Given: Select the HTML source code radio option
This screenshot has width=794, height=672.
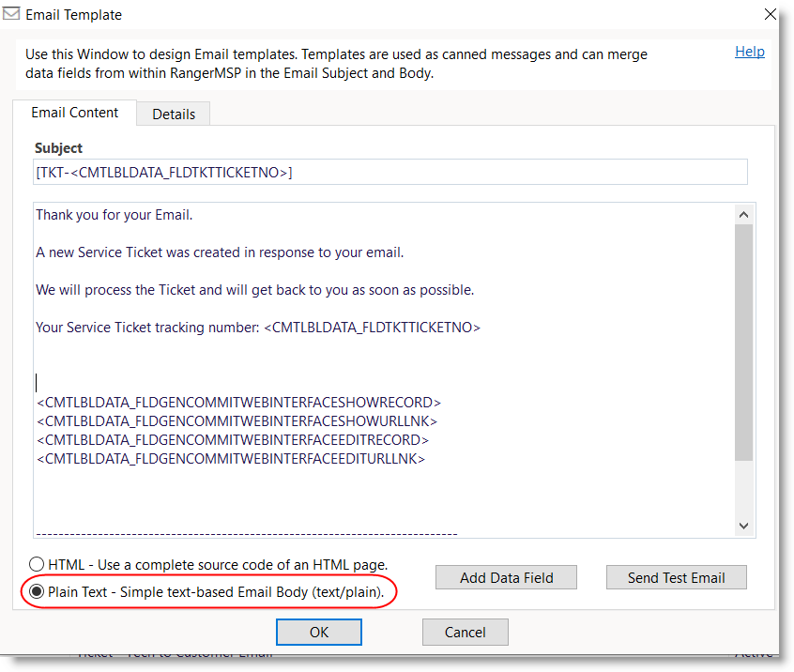Looking at the screenshot, I should 37,564.
